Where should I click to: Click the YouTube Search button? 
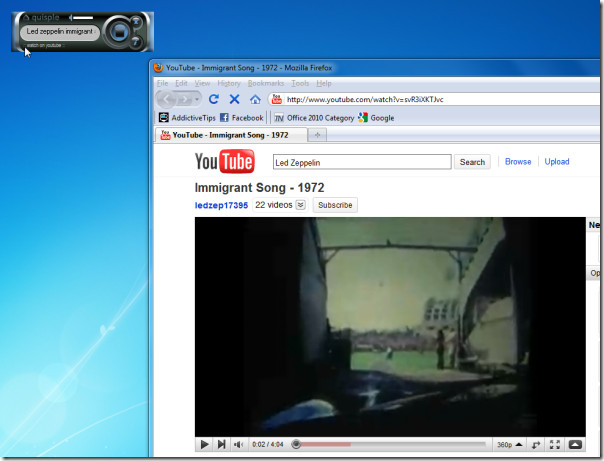pos(472,162)
